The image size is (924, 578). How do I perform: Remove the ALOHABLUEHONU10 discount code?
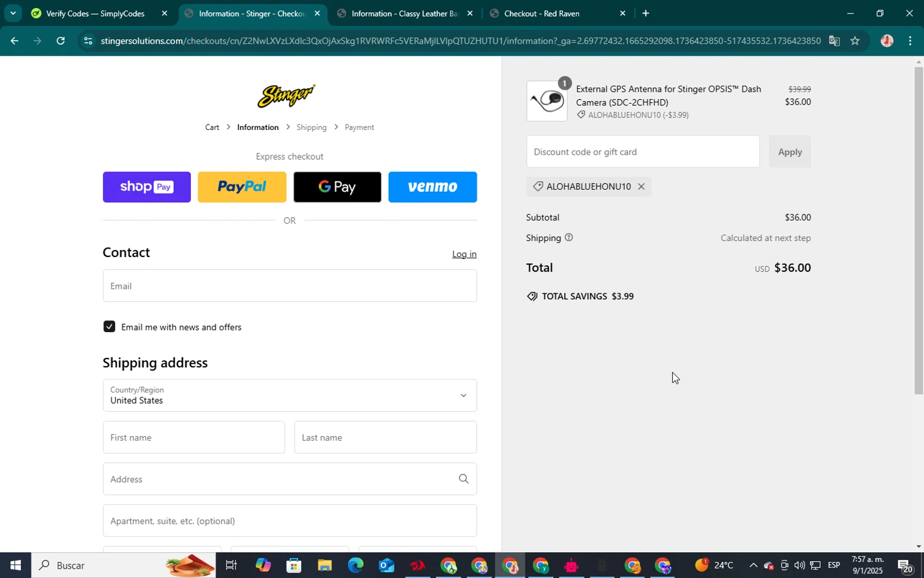641,187
